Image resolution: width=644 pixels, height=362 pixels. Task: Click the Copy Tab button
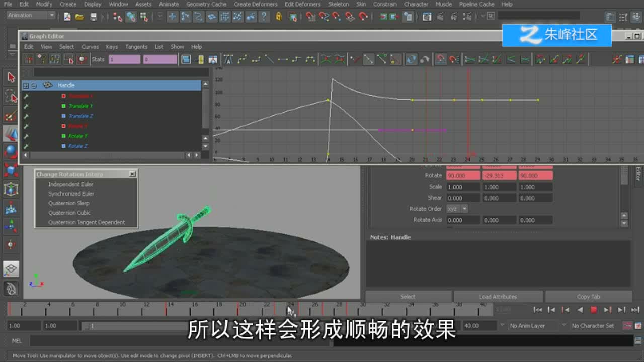pos(589,297)
